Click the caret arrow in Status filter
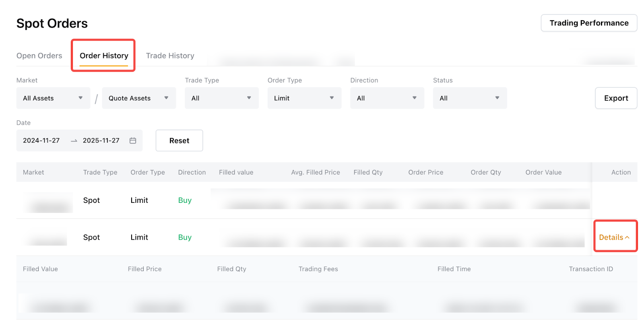644x324 pixels. click(x=497, y=98)
